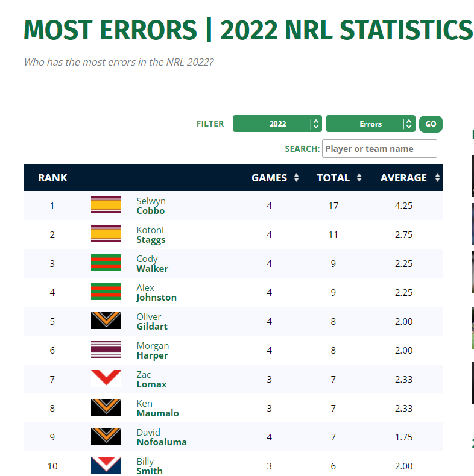The height and width of the screenshot is (476, 474).
Task: Click David Nofoaluma's Tigers jersey icon
Action: (x=106, y=436)
